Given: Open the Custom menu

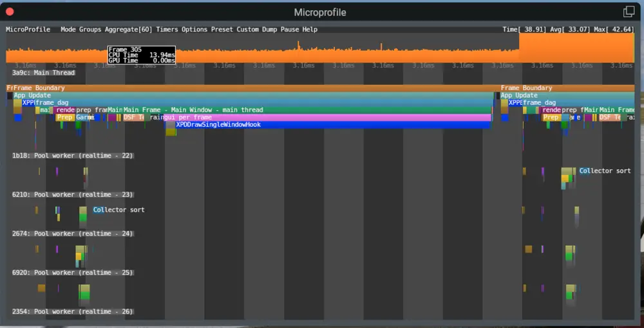Looking at the screenshot, I should click(x=248, y=30).
